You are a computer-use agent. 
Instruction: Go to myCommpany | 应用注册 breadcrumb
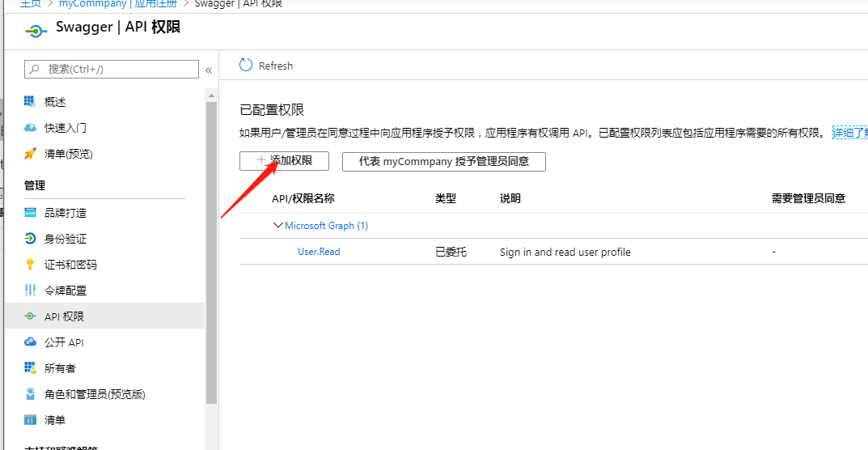[117, 4]
